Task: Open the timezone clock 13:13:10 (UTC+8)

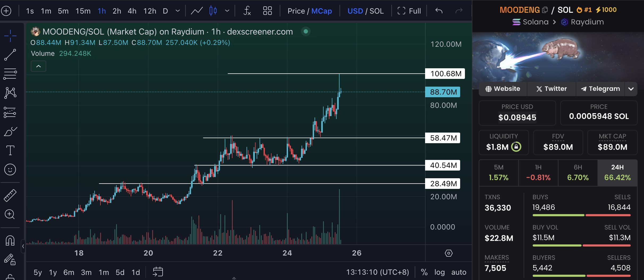Action: pyautogui.click(x=378, y=272)
